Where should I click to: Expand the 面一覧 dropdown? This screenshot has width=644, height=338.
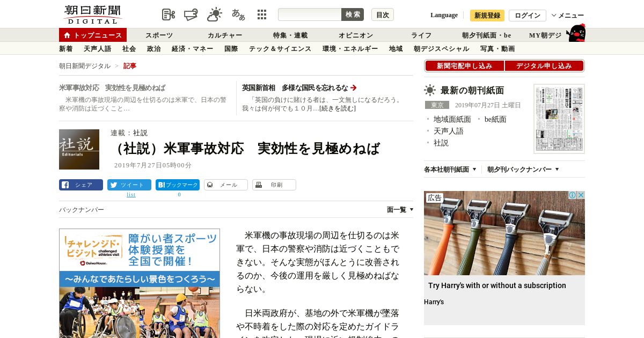[400, 210]
